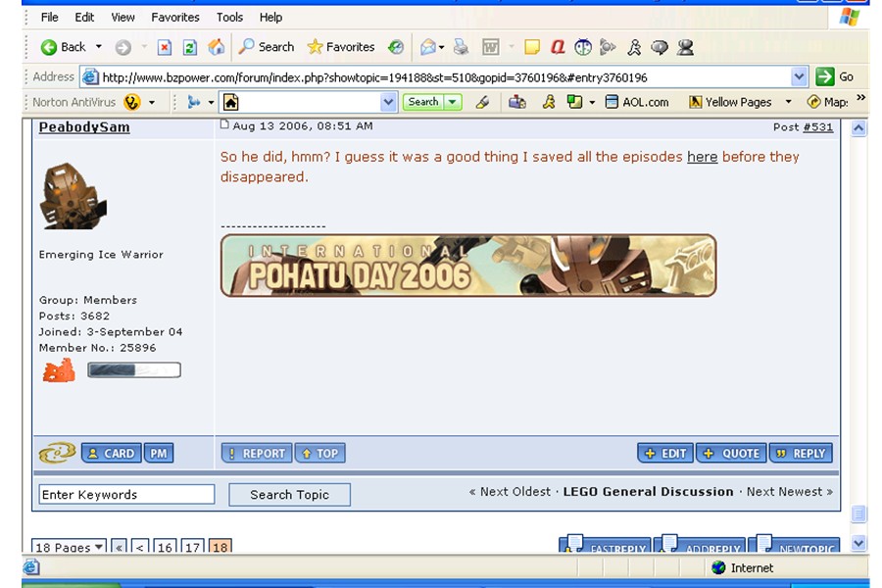Open the History icon
Screen dimensions: 882x588
pos(396,47)
